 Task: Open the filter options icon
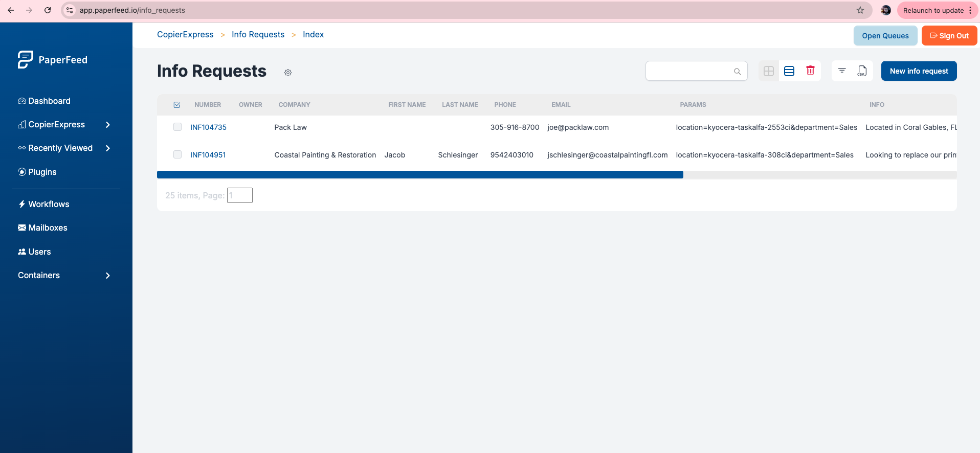click(842, 71)
